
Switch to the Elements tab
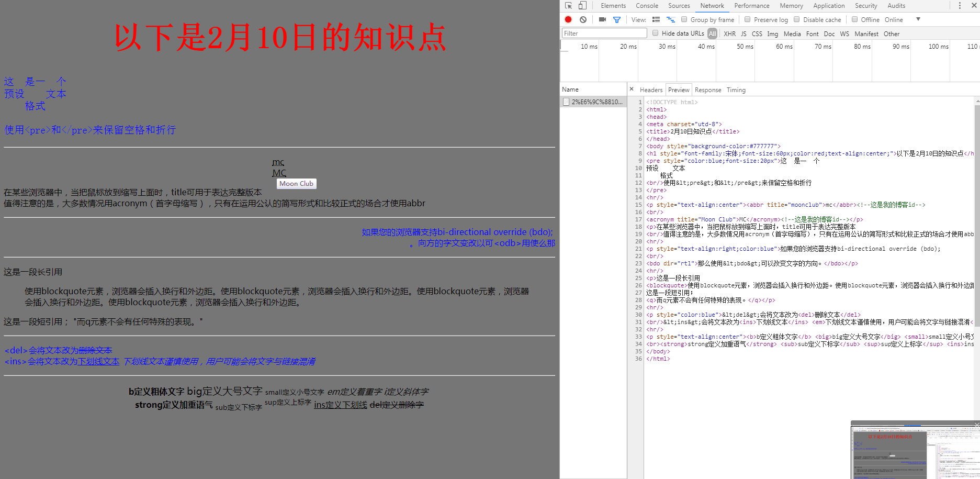point(613,6)
